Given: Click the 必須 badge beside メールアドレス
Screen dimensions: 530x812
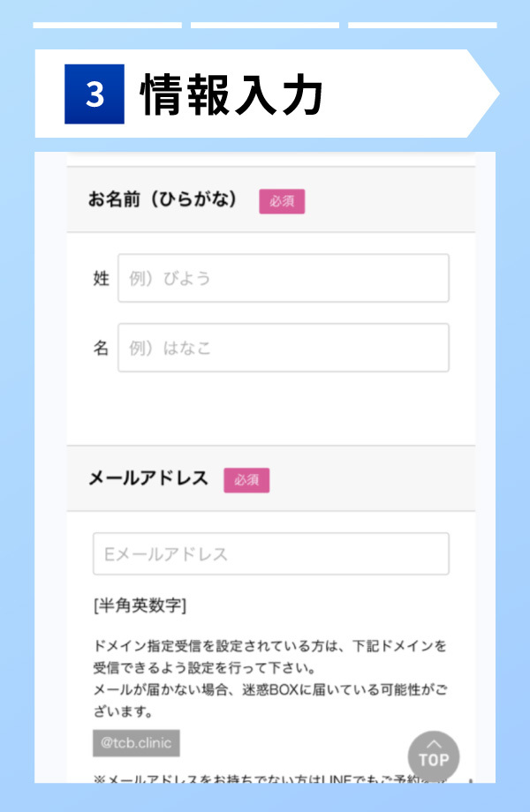Looking at the screenshot, I should tap(246, 480).
